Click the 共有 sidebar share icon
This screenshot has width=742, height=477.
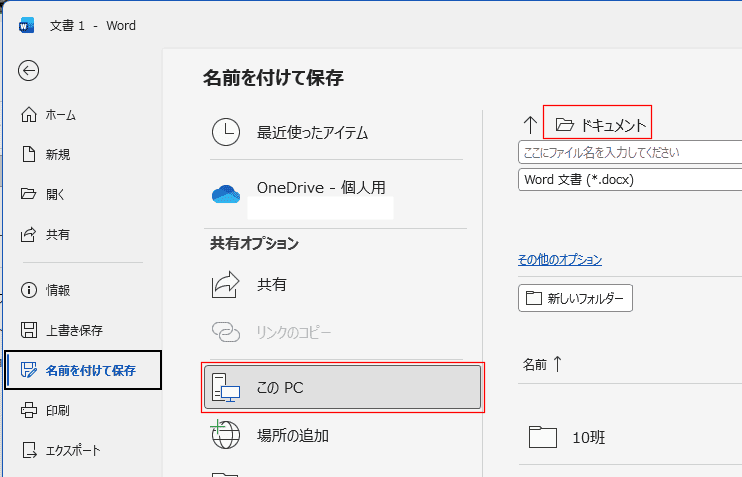point(30,235)
